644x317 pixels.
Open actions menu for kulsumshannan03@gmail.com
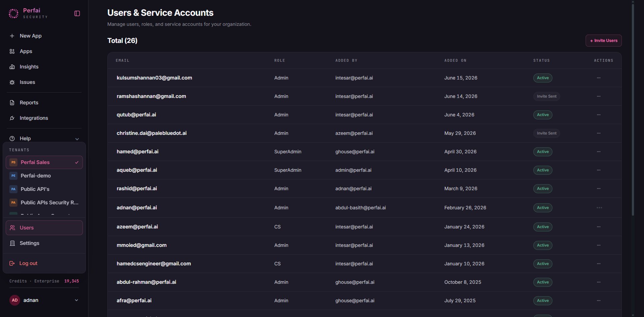coord(599,78)
